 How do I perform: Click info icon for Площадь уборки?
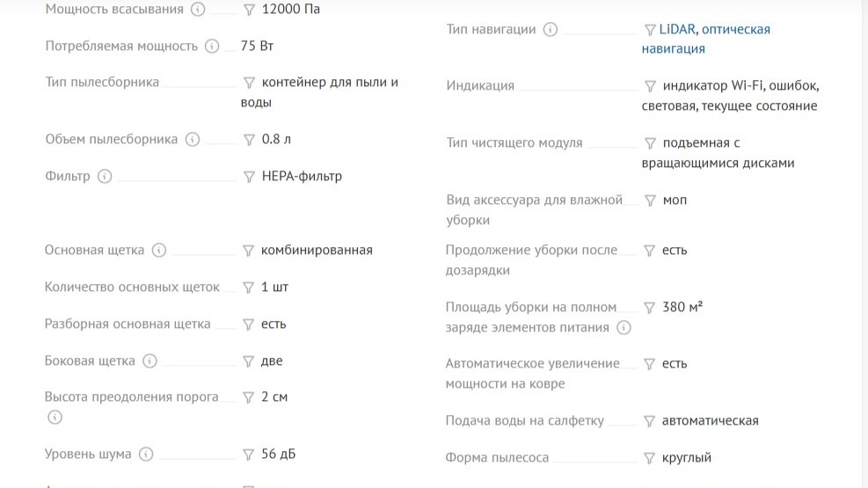click(624, 328)
